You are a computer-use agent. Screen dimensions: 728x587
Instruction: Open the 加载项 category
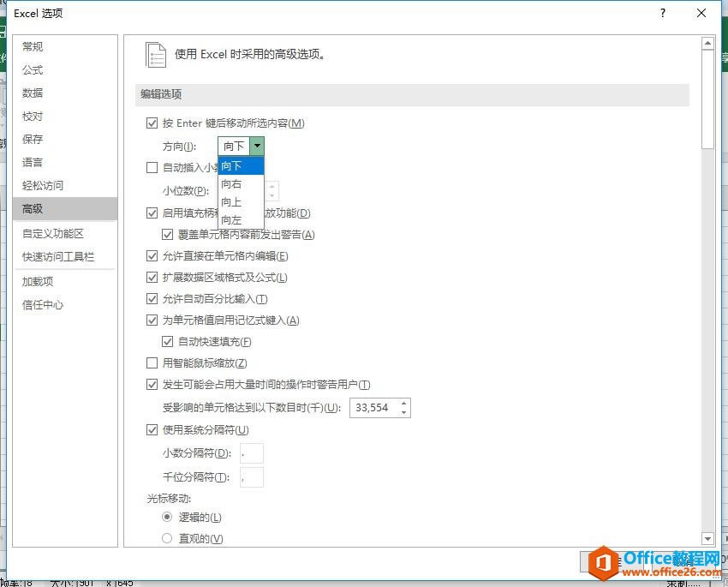(x=37, y=280)
